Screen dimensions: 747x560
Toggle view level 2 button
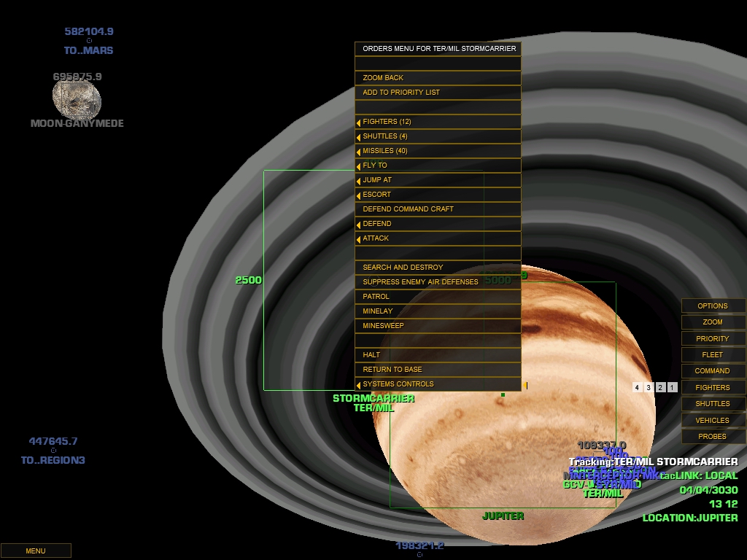(x=660, y=387)
